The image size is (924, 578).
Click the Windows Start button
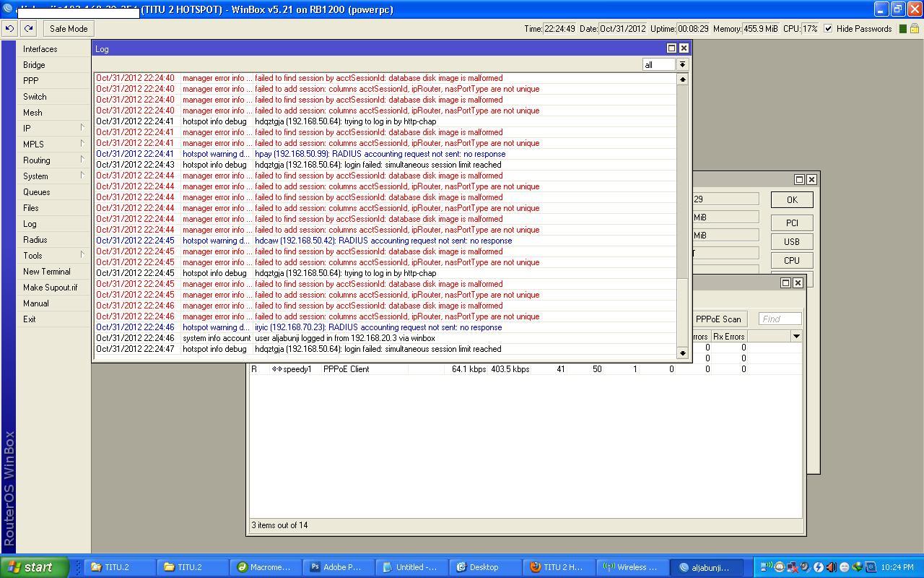[x=35, y=567]
